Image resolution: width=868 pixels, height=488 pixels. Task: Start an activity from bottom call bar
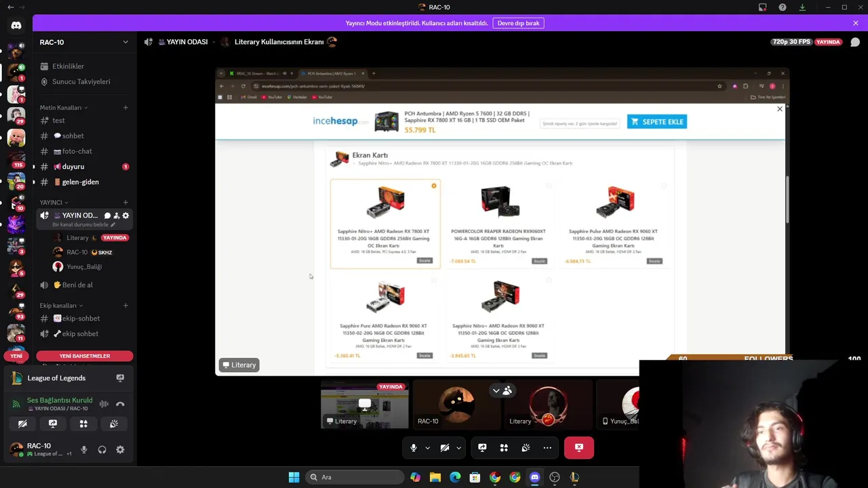504,448
